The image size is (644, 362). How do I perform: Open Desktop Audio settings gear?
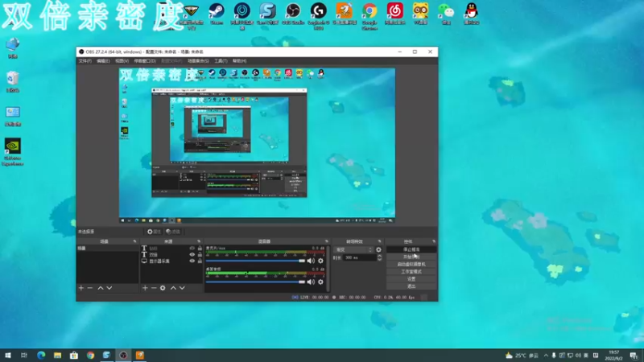click(x=320, y=282)
